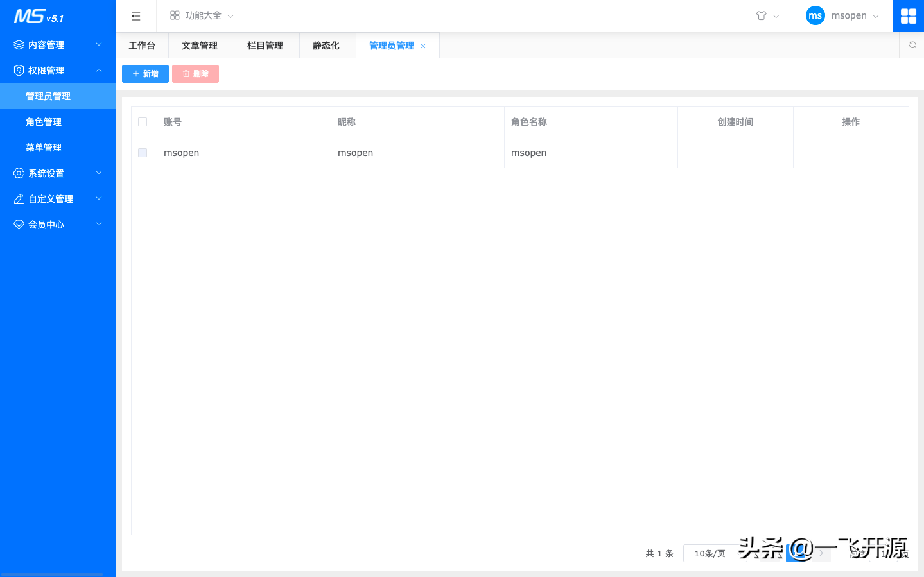Click the sidebar collapse hamburger icon
The width and height of the screenshot is (924, 577).
pyautogui.click(x=135, y=15)
